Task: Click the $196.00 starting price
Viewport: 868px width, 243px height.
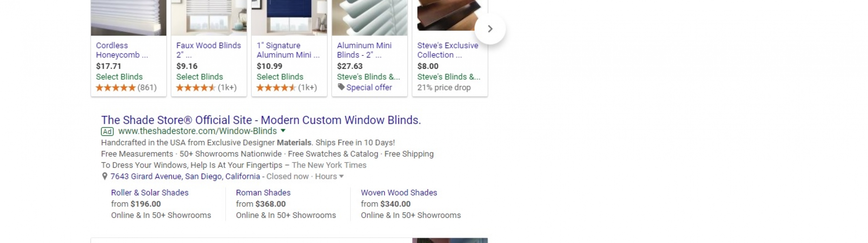Action: point(146,204)
